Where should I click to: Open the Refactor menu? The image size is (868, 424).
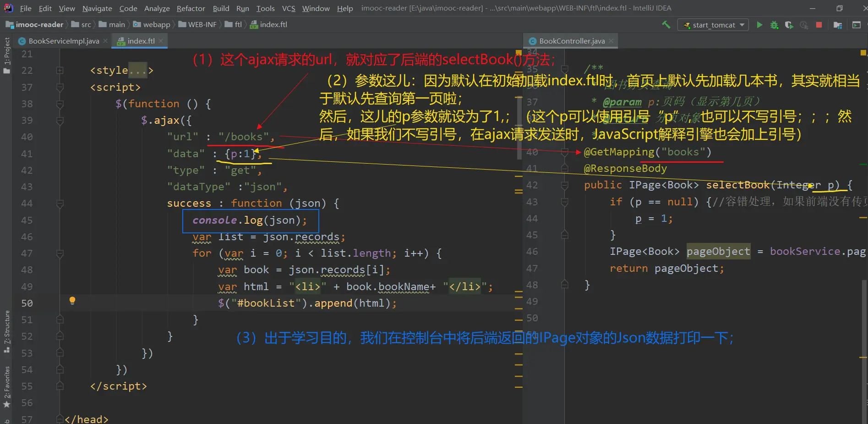point(191,8)
